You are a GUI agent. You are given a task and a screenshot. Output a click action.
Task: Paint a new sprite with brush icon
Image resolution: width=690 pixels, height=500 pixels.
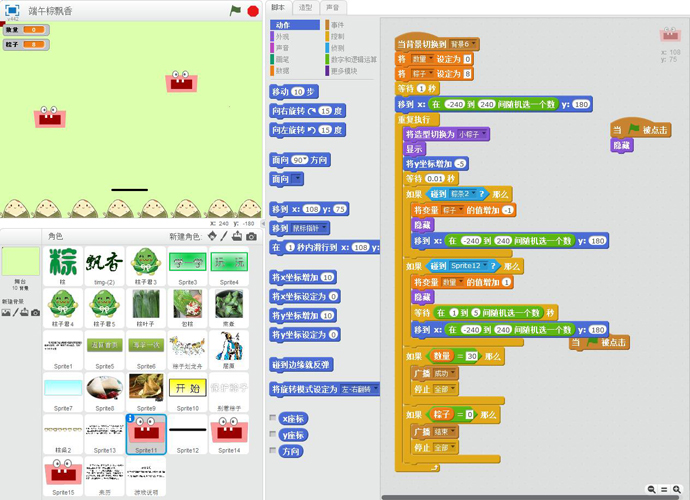224,237
